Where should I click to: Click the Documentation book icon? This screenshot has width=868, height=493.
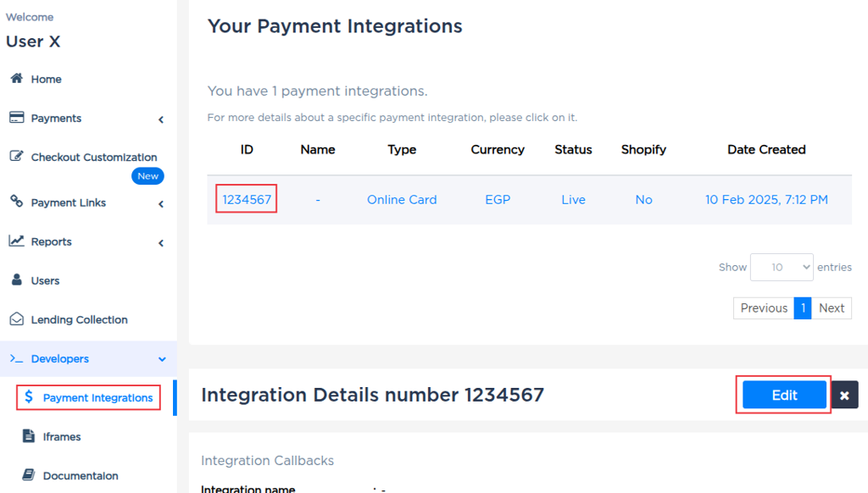click(28, 475)
